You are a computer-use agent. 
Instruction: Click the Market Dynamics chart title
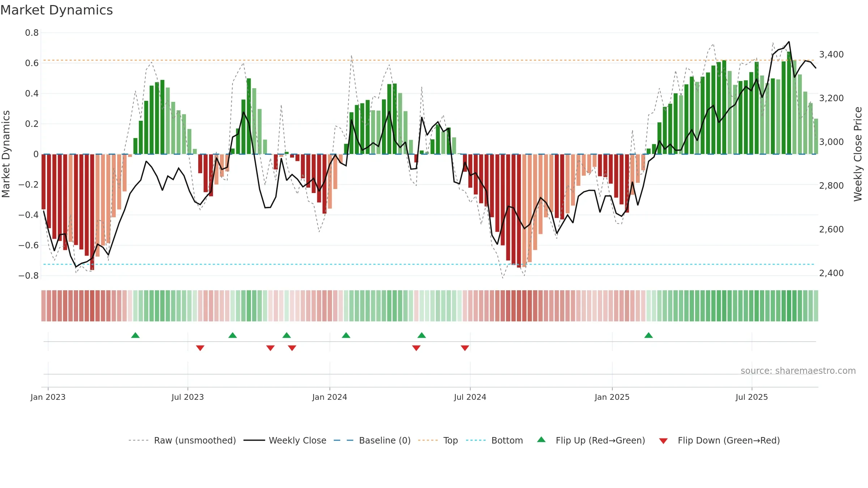(57, 10)
